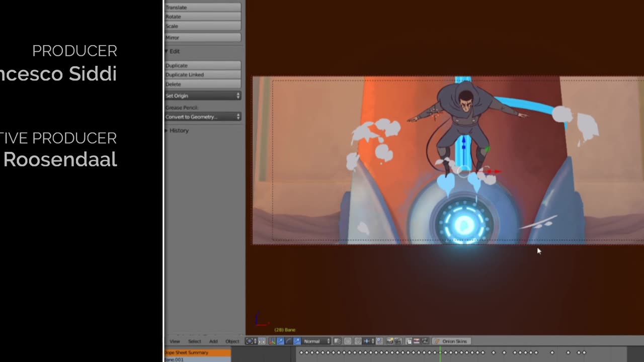Click the Delete button
The height and width of the screenshot is (362, 644).
[203, 84]
